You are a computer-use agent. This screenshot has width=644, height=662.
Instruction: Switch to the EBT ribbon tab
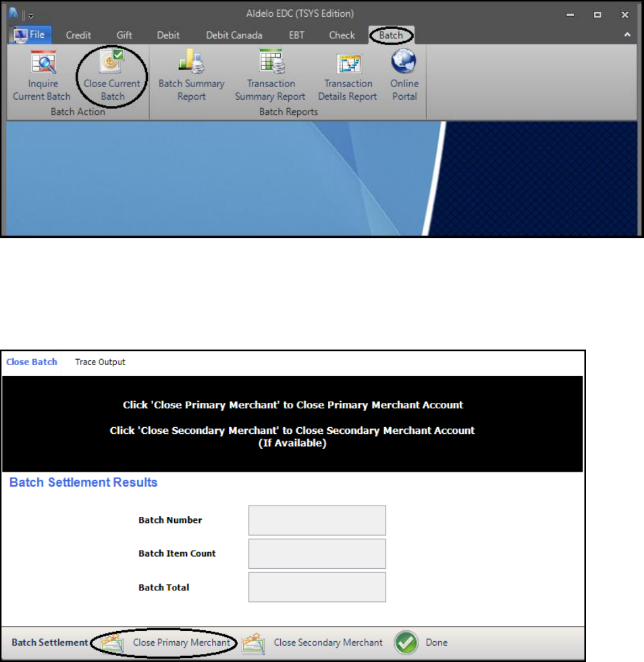click(296, 35)
